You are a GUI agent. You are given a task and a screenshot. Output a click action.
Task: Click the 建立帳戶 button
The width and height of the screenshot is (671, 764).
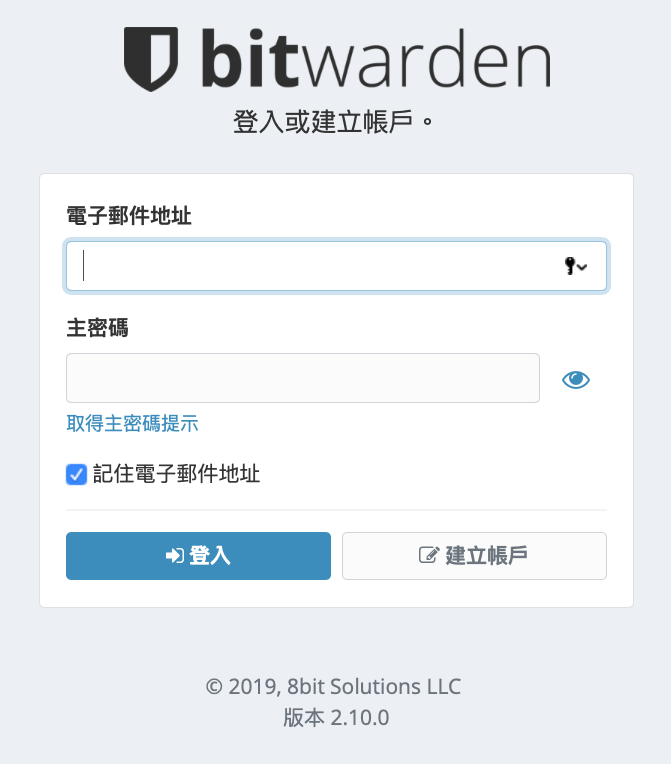(x=474, y=556)
